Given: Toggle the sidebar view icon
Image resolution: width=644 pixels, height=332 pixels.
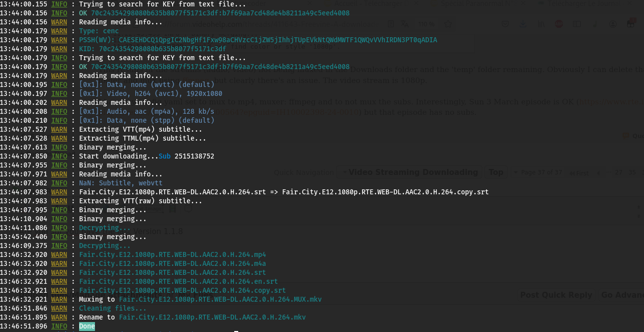Looking at the screenshot, I should (x=577, y=24).
